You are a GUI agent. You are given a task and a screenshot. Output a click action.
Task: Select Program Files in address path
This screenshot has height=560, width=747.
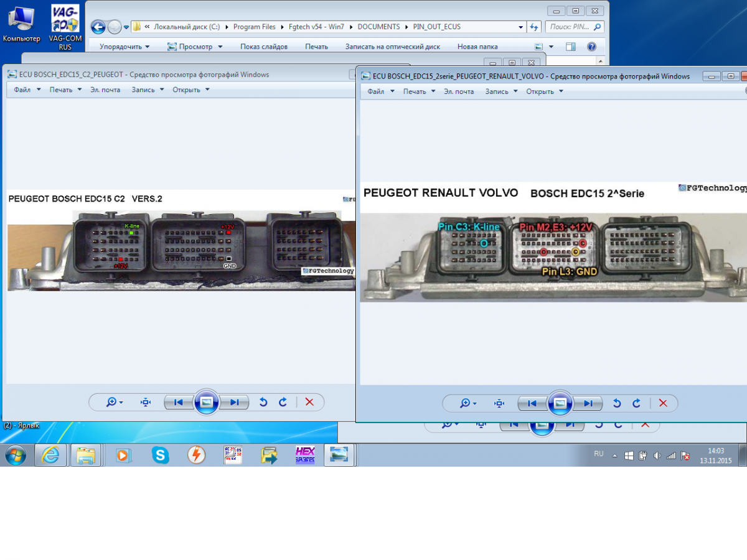[255, 27]
